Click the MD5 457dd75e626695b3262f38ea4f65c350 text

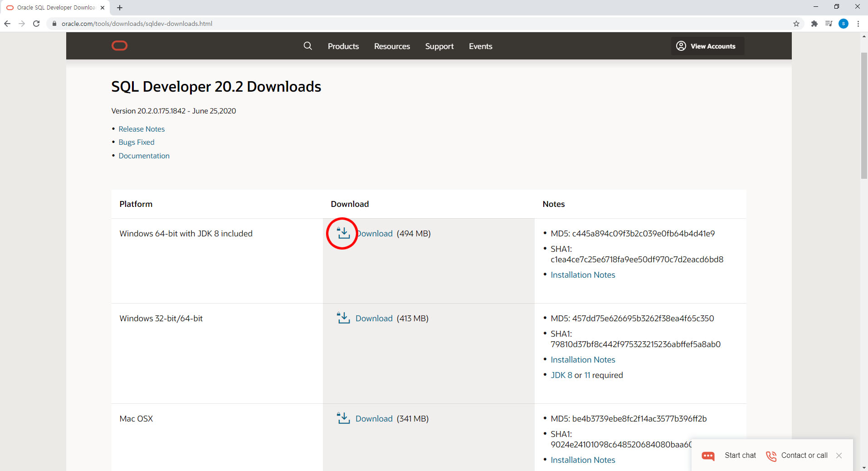[632, 319]
